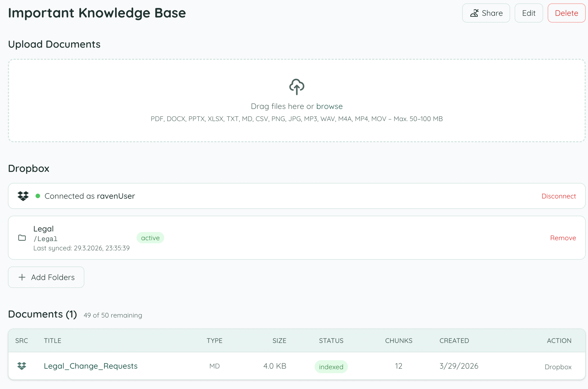Click the SIZE column header
588x389 pixels.
click(x=279, y=340)
